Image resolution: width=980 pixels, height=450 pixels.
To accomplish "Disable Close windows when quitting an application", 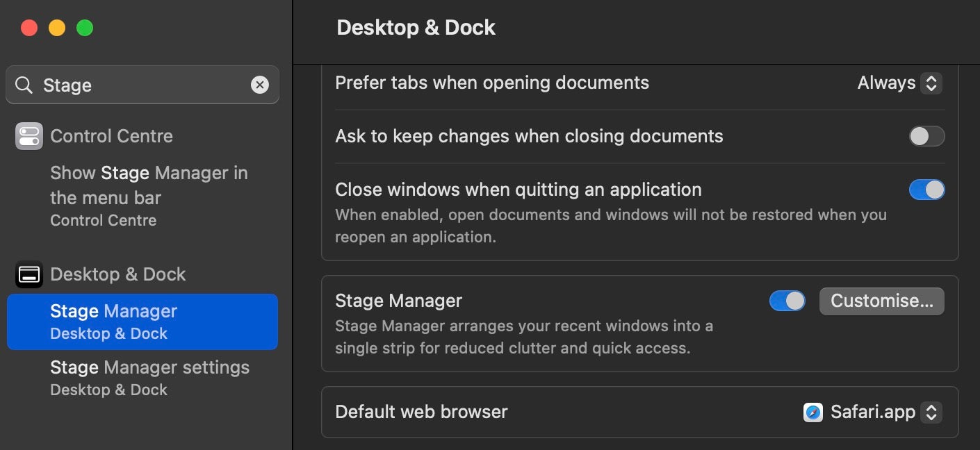I will (926, 190).
